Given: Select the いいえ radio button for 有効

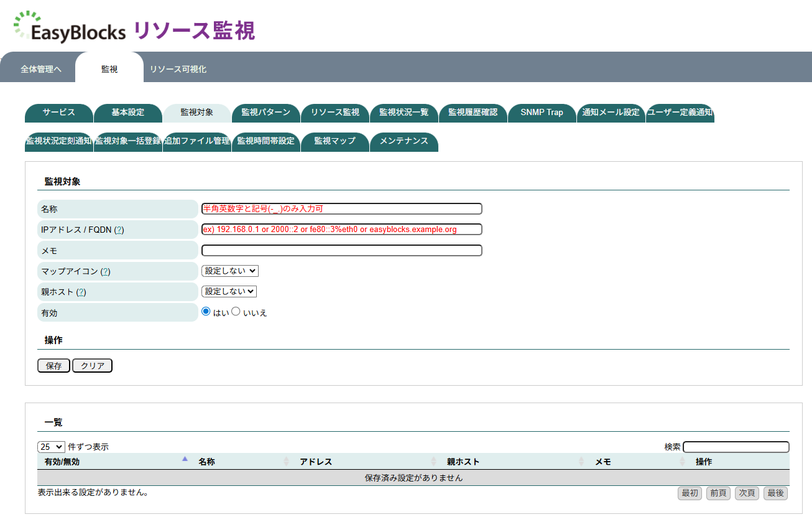Looking at the screenshot, I should tap(235, 312).
